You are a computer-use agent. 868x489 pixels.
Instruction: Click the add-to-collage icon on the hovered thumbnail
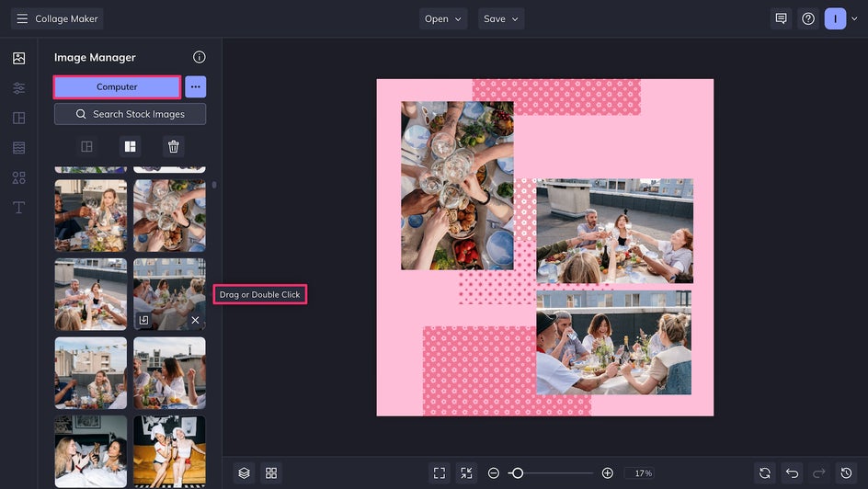pos(144,320)
